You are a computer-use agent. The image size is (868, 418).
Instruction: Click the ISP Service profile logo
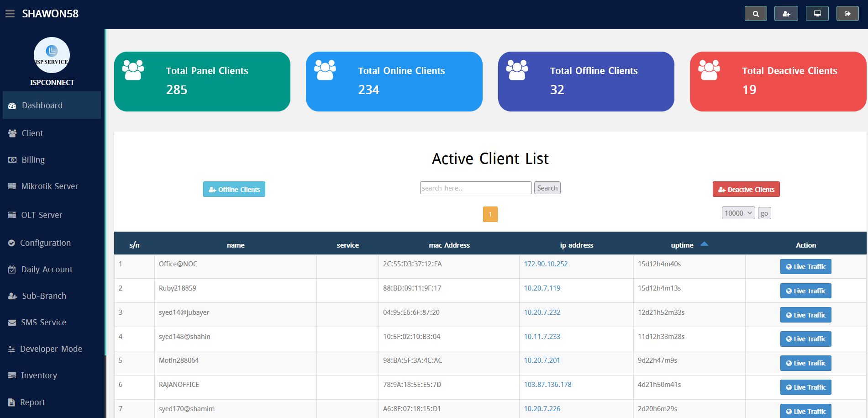pyautogui.click(x=52, y=55)
